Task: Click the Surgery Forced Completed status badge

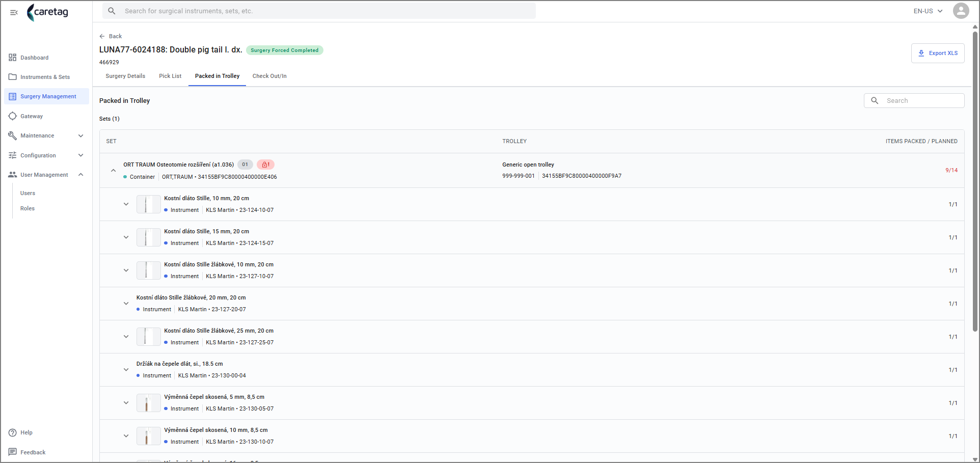Action: [x=284, y=50]
